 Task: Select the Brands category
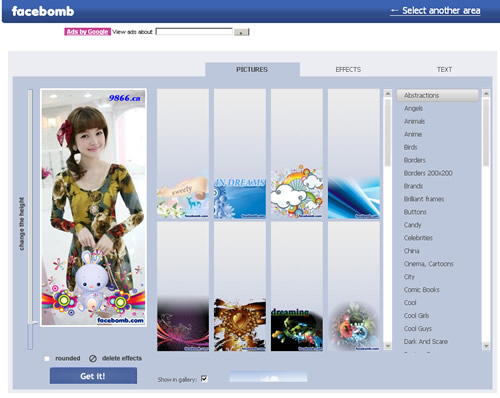coord(413,186)
